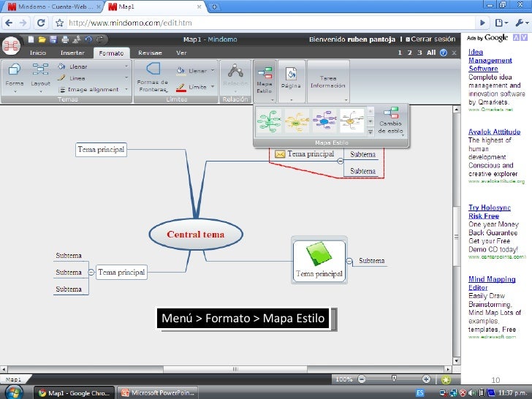
Task: Open the Llenar dropdown arrow in Temas
Action: (126, 66)
